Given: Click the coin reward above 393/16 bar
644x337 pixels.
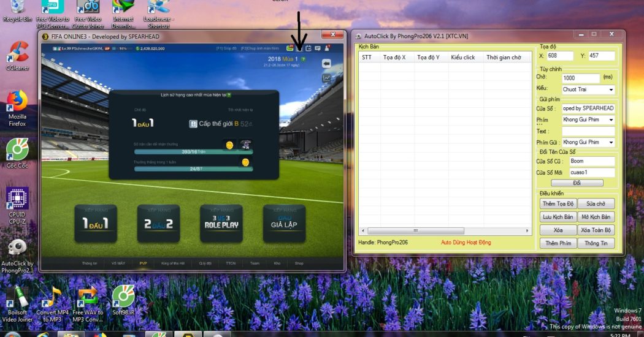Looking at the screenshot, I should pyautogui.click(x=229, y=145).
